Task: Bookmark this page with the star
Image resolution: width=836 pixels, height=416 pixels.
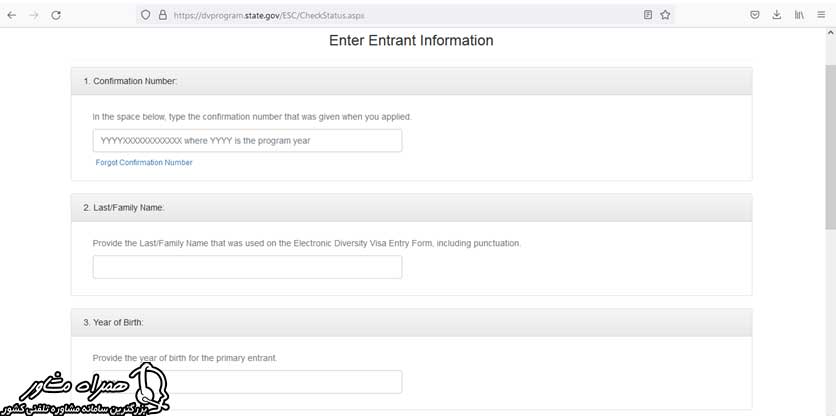Action: tap(665, 15)
